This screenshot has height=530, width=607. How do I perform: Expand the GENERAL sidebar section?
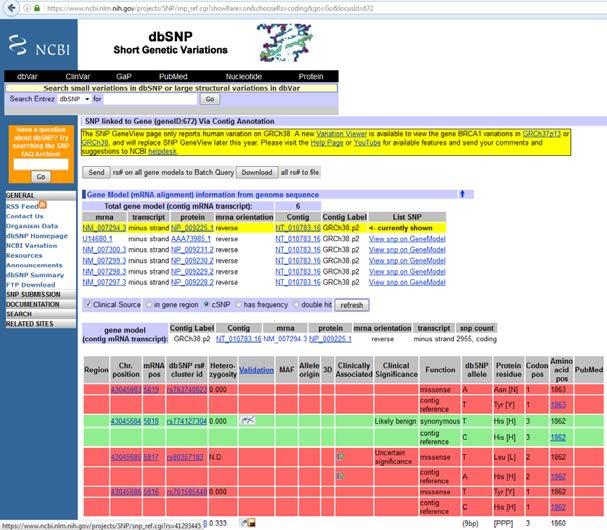click(x=40, y=196)
